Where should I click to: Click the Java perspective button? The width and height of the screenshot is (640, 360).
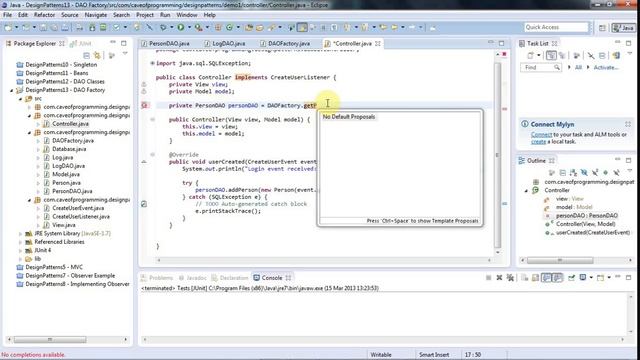point(623,28)
